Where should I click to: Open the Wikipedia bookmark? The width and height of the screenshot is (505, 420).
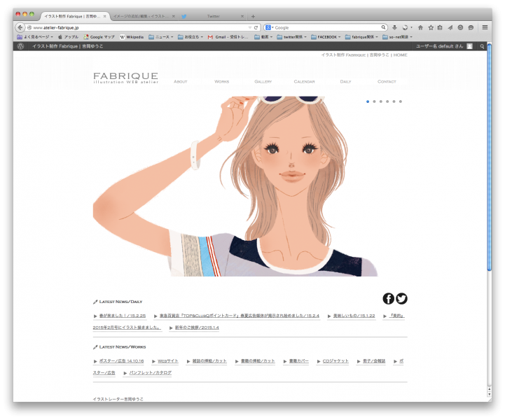pos(132,37)
